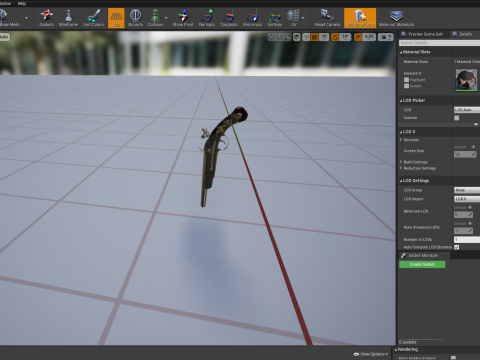
Task: Click the Element 0 material thumbnail
Action: 466,80
